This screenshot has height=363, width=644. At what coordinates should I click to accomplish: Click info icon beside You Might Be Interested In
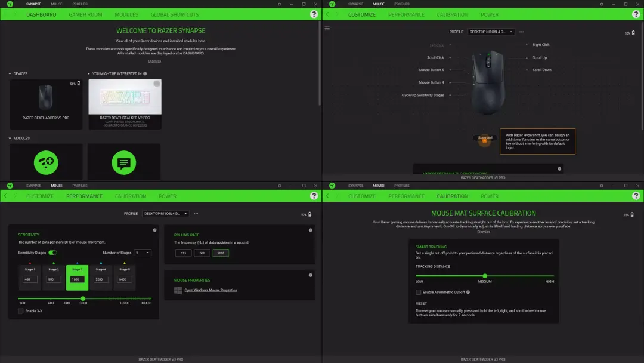[145, 73]
